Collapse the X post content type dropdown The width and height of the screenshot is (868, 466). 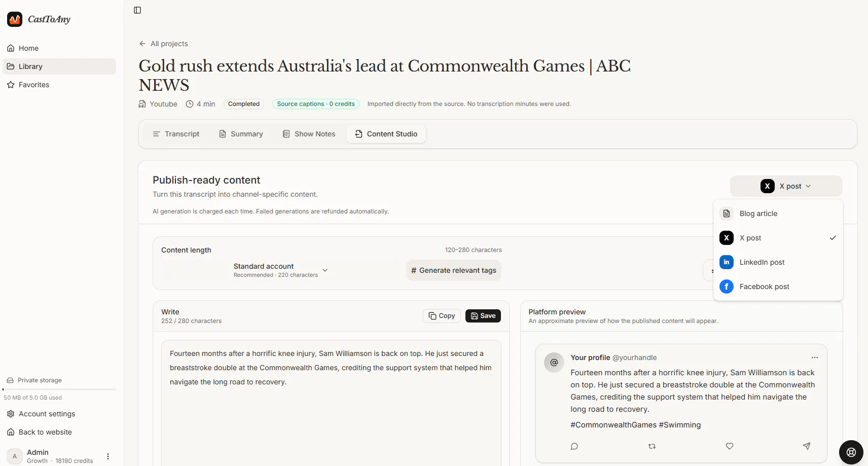click(786, 186)
